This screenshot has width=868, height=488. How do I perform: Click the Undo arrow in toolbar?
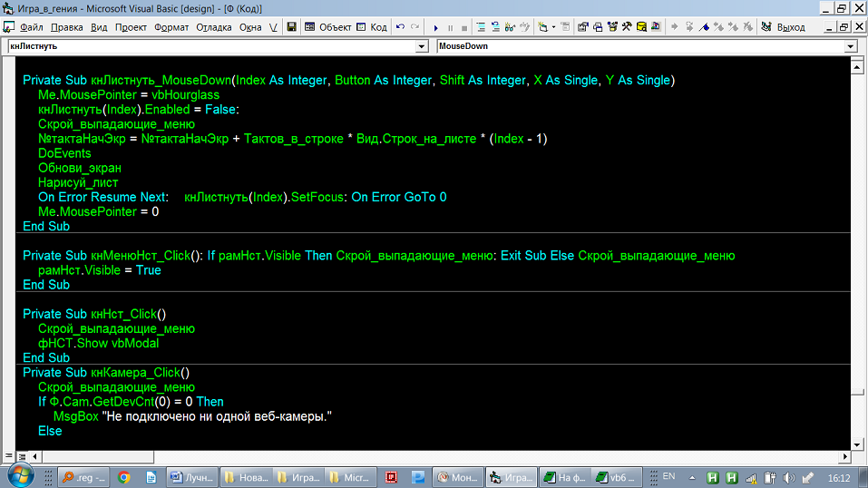coord(401,27)
